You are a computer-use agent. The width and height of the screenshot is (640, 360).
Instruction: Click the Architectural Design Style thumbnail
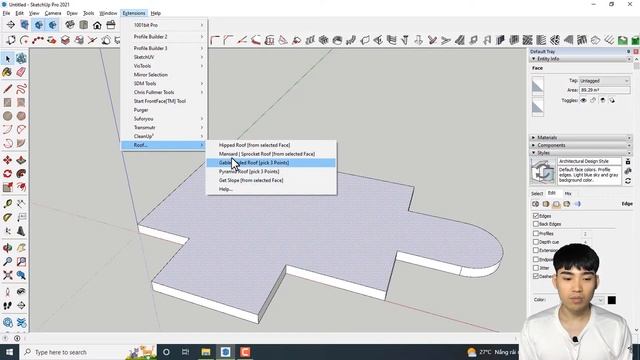[x=543, y=171]
